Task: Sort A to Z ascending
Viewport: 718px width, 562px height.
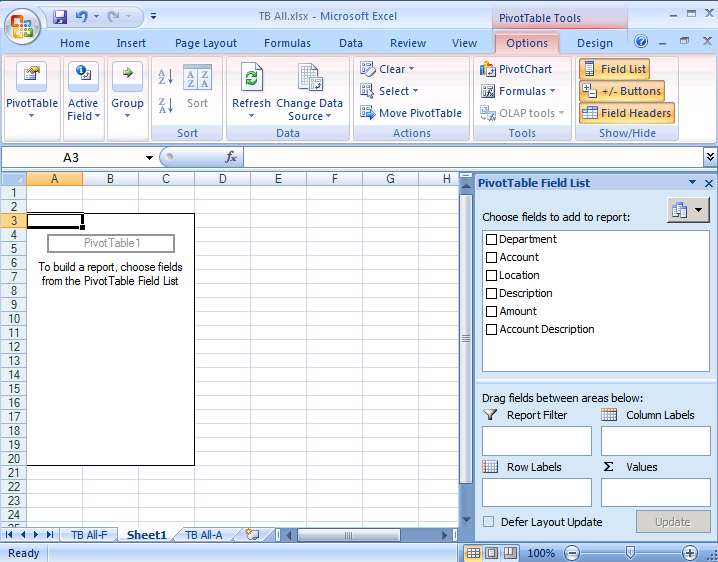Action: pos(166,76)
